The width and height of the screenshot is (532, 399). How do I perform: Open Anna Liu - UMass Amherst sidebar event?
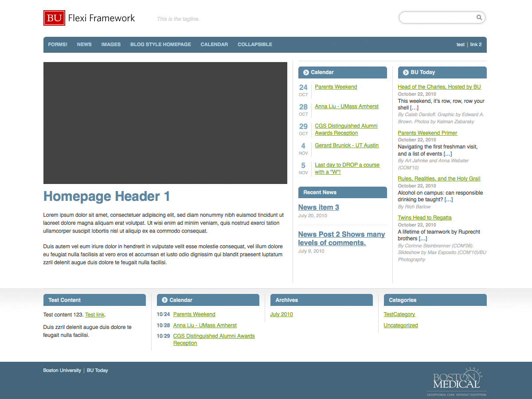[347, 106]
